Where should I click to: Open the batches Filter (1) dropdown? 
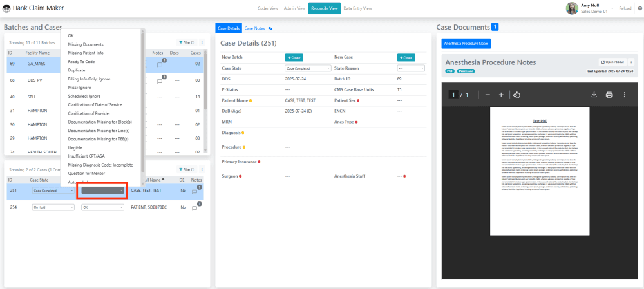point(187,42)
